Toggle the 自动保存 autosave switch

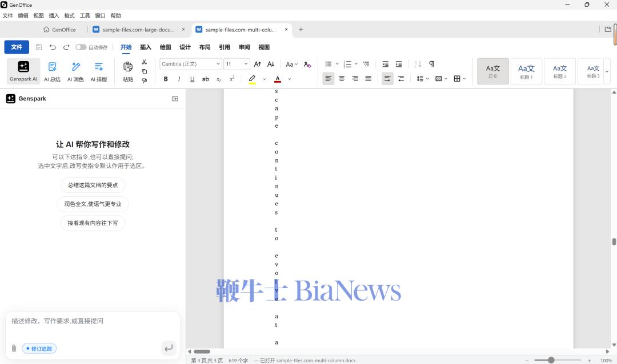[81, 47]
